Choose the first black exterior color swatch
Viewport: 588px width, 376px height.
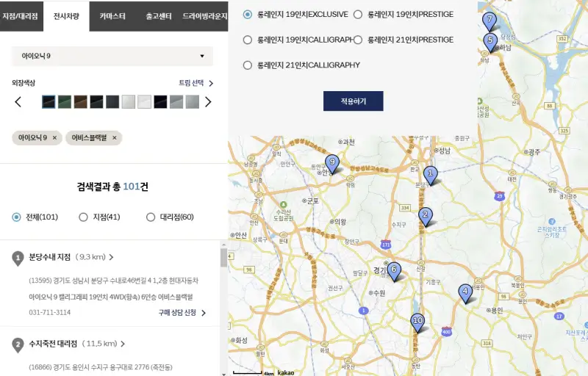49,102
